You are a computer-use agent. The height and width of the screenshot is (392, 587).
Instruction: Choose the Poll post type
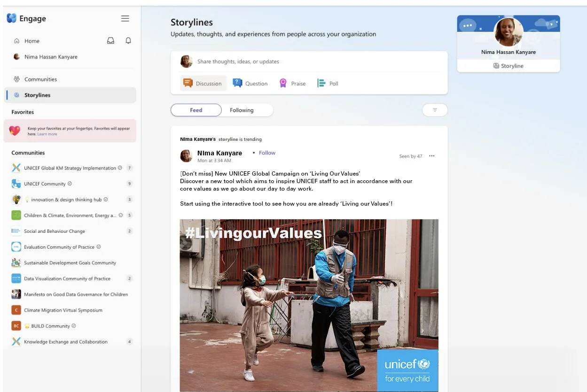coord(328,84)
